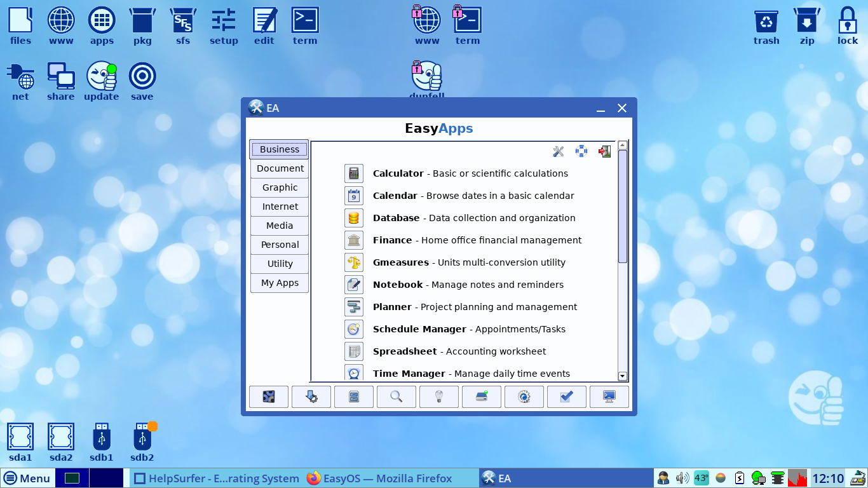Click the speaker volume tray icon
Viewport: 868px width, 488px height.
click(x=682, y=478)
